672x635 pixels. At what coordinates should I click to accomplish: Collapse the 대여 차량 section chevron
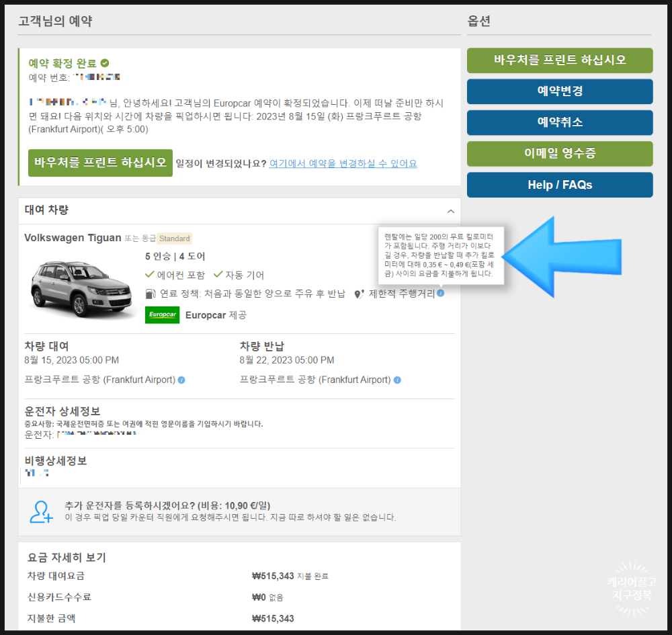pyautogui.click(x=450, y=211)
